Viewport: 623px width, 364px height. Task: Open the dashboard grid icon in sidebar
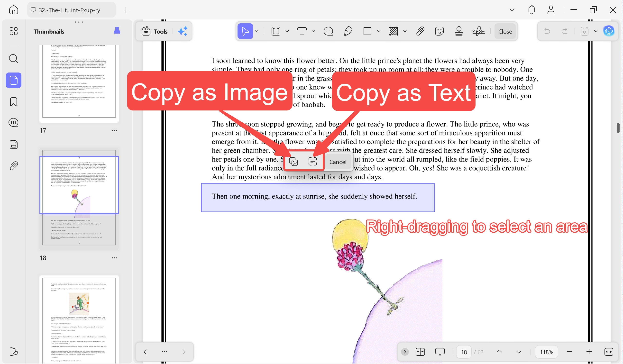pyautogui.click(x=13, y=31)
